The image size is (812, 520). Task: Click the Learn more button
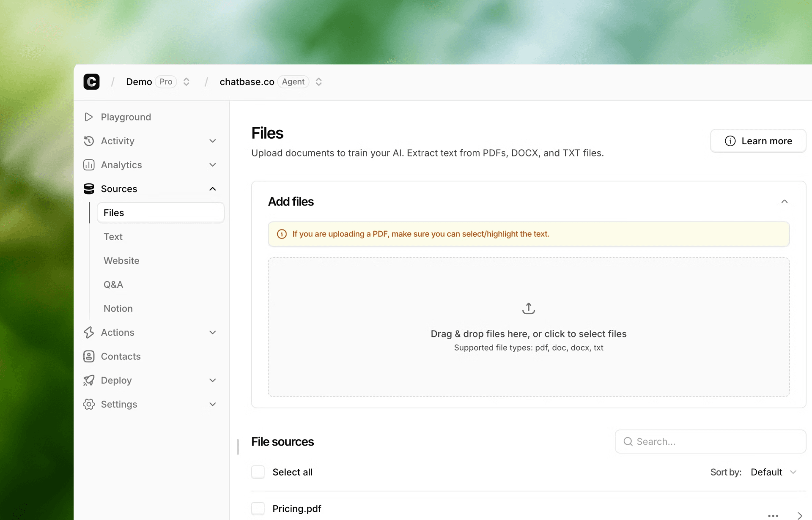click(x=758, y=141)
